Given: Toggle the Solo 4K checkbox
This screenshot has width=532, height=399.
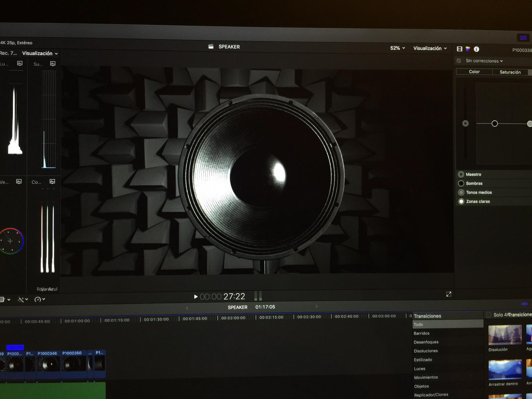Looking at the screenshot, I should (489, 315).
